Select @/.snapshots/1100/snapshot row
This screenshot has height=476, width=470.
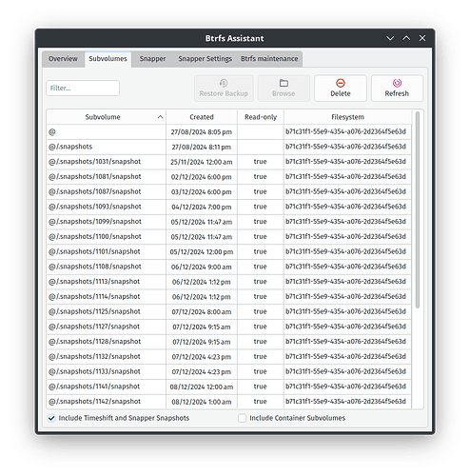coord(229,237)
